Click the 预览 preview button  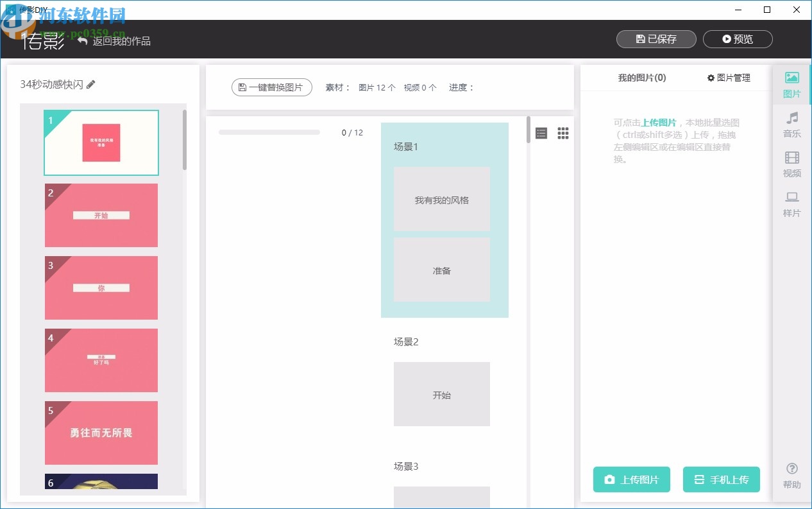pos(738,39)
